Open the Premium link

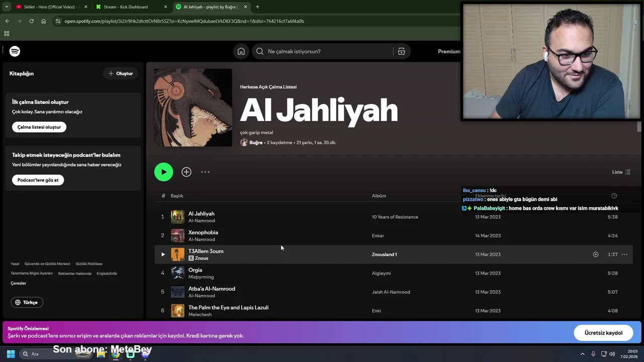coord(449,51)
